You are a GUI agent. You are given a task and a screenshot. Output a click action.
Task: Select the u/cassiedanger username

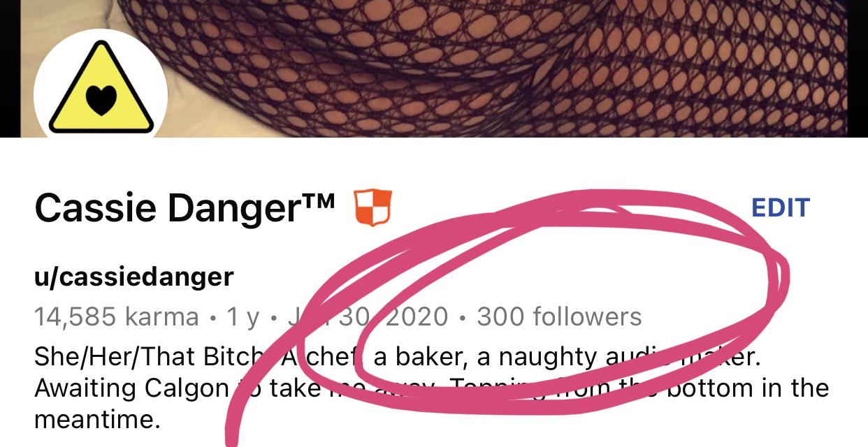click(133, 277)
